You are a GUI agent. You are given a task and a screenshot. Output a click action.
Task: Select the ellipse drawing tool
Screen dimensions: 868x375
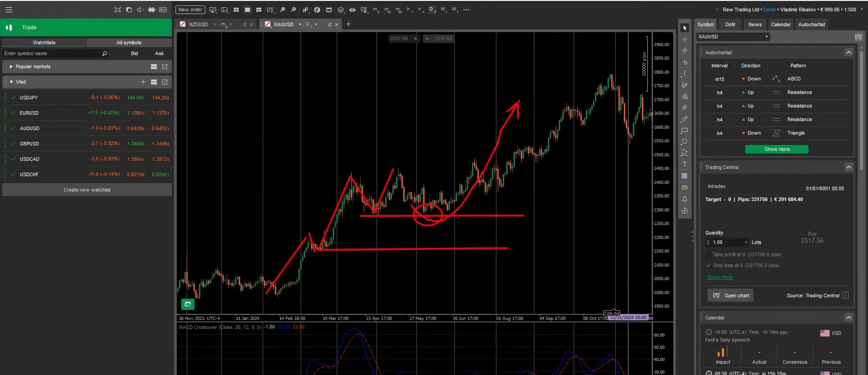pos(684,142)
